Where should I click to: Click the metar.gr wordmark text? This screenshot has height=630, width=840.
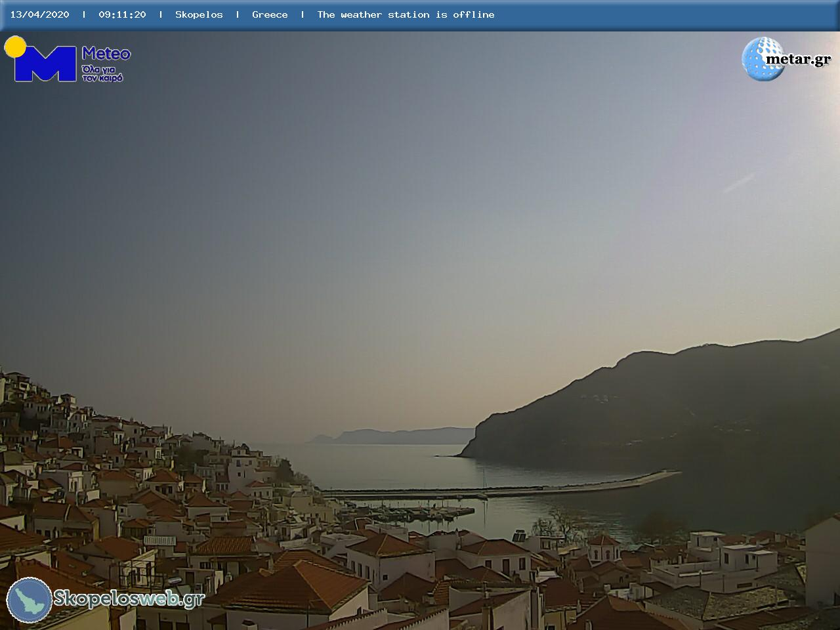[x=798, y=60]
